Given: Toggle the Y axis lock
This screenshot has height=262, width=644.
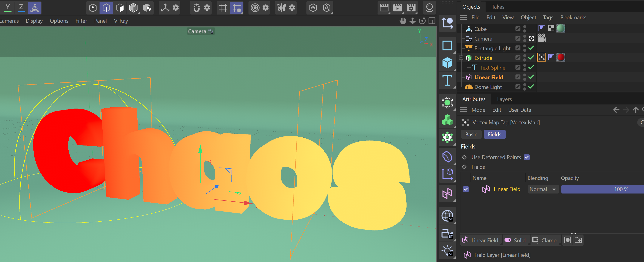Looking at the screenshot, I should 8,8.
